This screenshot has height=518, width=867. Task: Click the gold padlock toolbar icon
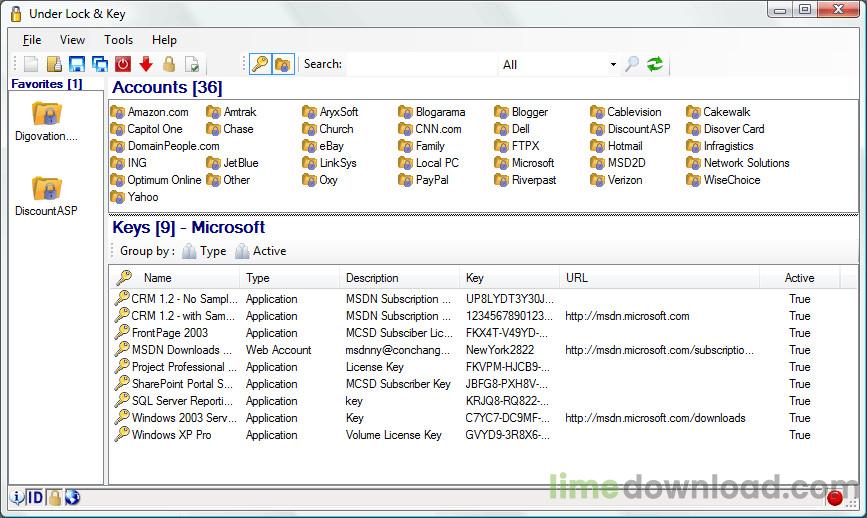coord(169,64)
